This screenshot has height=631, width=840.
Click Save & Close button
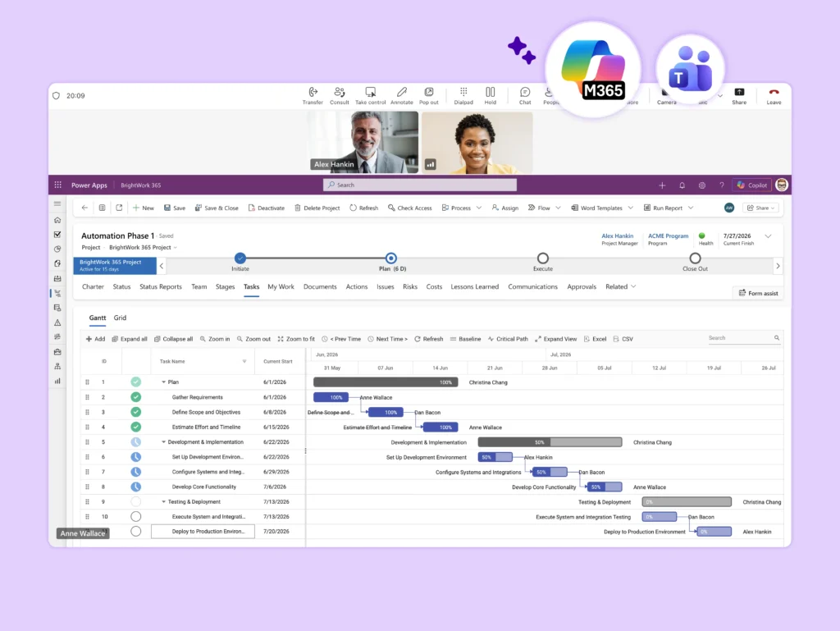217,208
